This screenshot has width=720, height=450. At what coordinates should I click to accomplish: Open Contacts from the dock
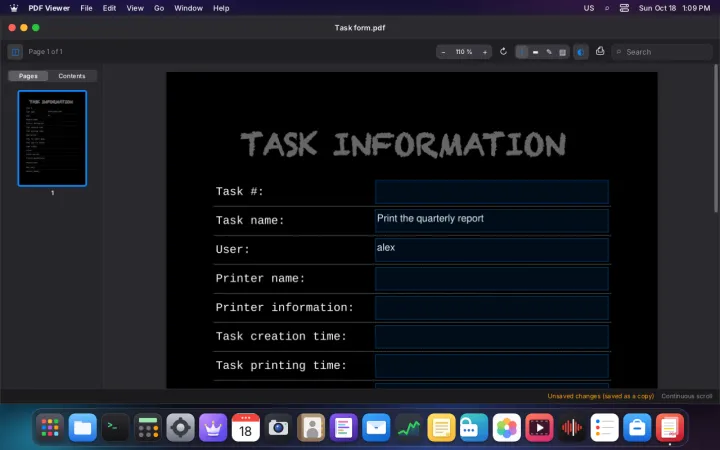(311, 428)
